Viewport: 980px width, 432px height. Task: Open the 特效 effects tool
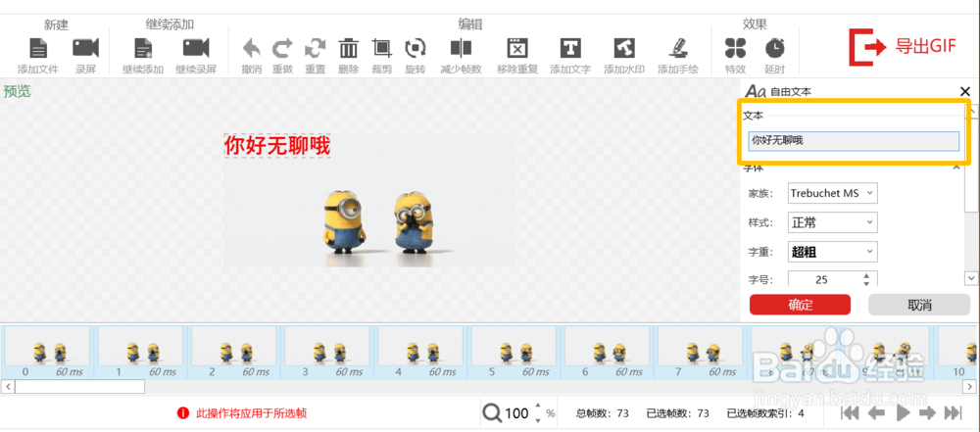[x=735, y=48]
